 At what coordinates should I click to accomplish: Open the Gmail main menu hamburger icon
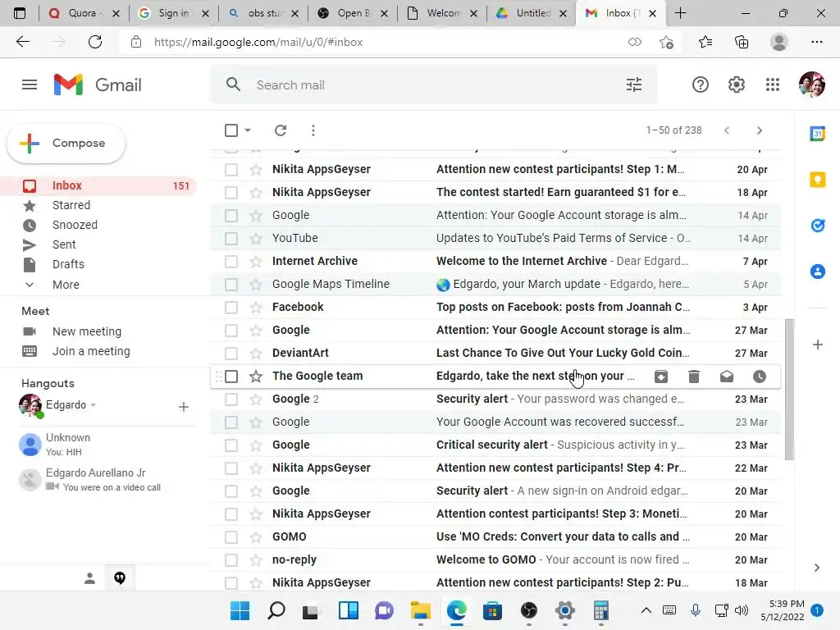[x=30, y=84]
